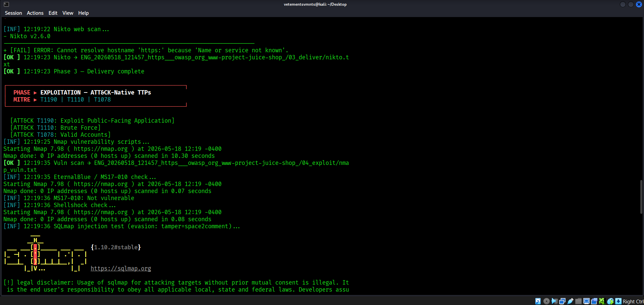
Task: Open the Help menu
Action: (x=84, y=13)
